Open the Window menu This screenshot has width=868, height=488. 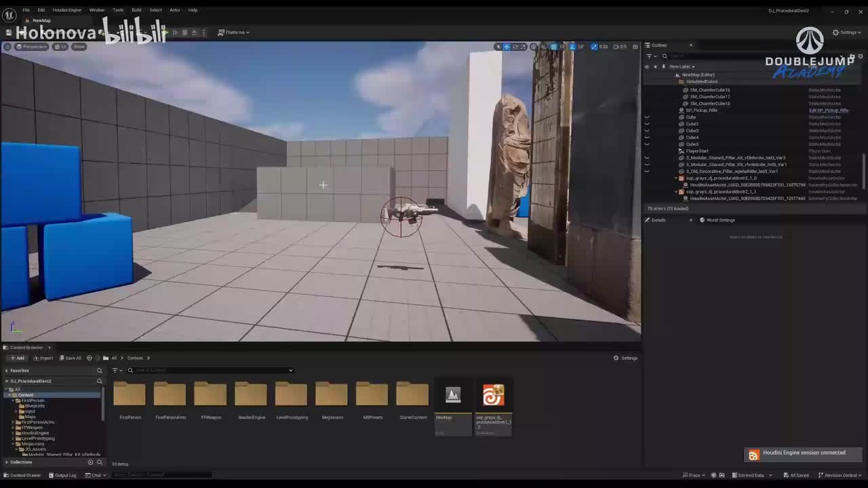(97, 10)
